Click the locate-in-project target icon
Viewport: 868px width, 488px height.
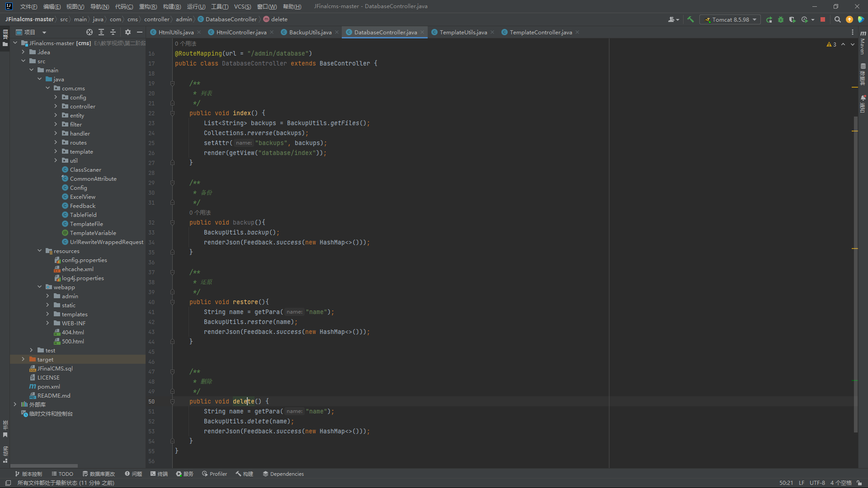pos(90,32)
